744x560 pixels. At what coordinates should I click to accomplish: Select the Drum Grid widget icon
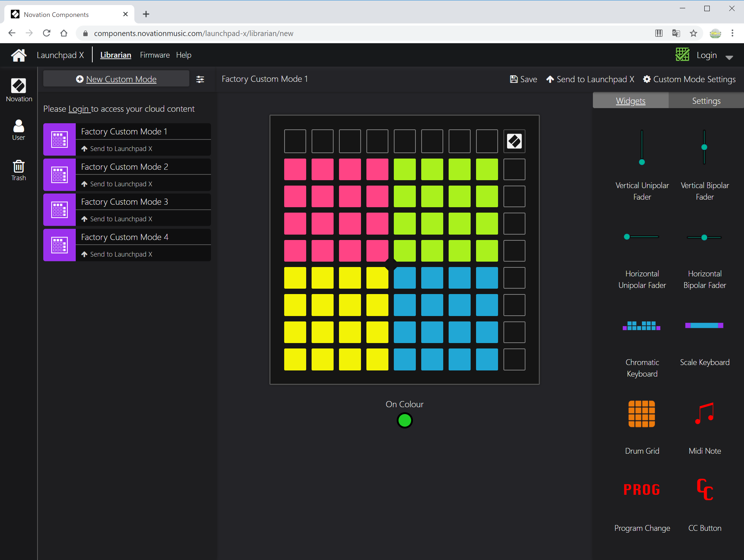642,414
